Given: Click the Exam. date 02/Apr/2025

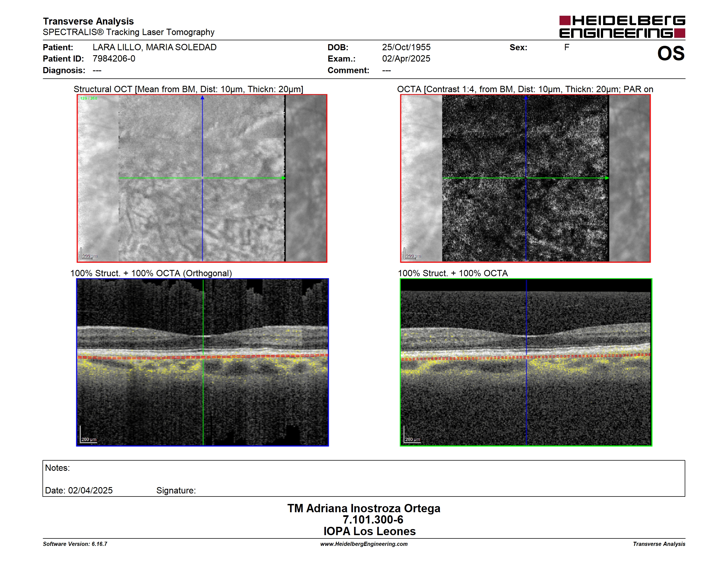Looking at the screenshot, I should click(406, 59).
